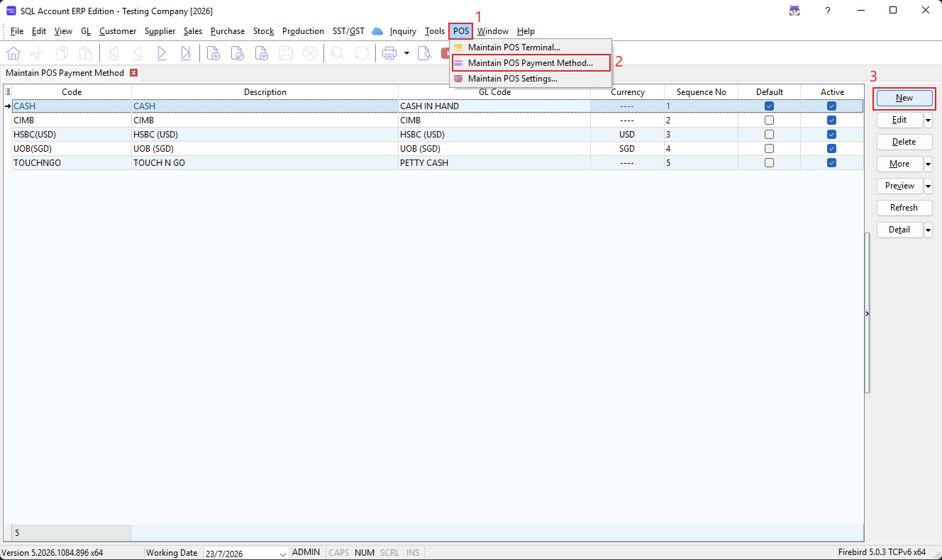The width and height of the screenshot is (942, 560).
Task: Click the cat avatar icon in title bar
Action: click(795, 11)
